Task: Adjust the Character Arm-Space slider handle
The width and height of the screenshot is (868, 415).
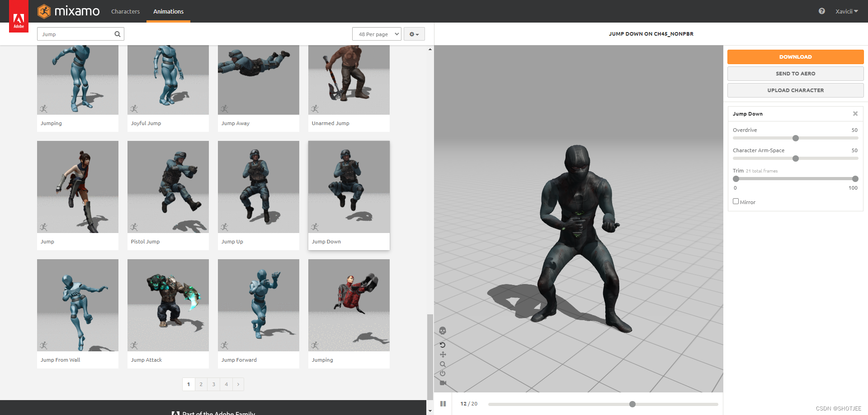Action: point(796,159)
